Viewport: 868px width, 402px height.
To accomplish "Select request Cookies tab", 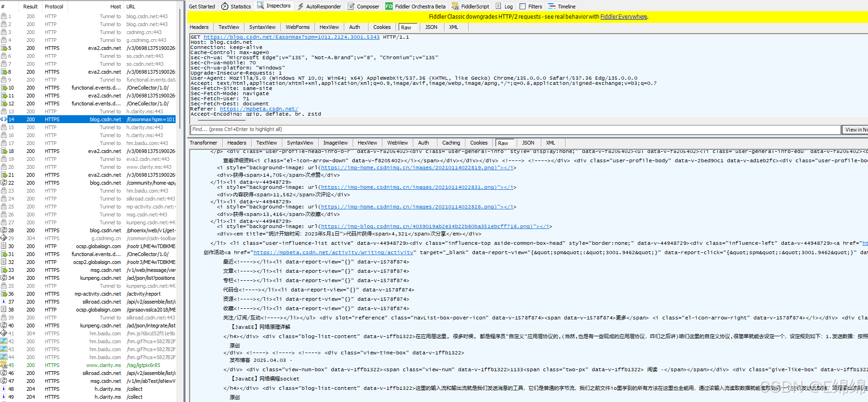I will pyautogui.click(x=382, y=27).
